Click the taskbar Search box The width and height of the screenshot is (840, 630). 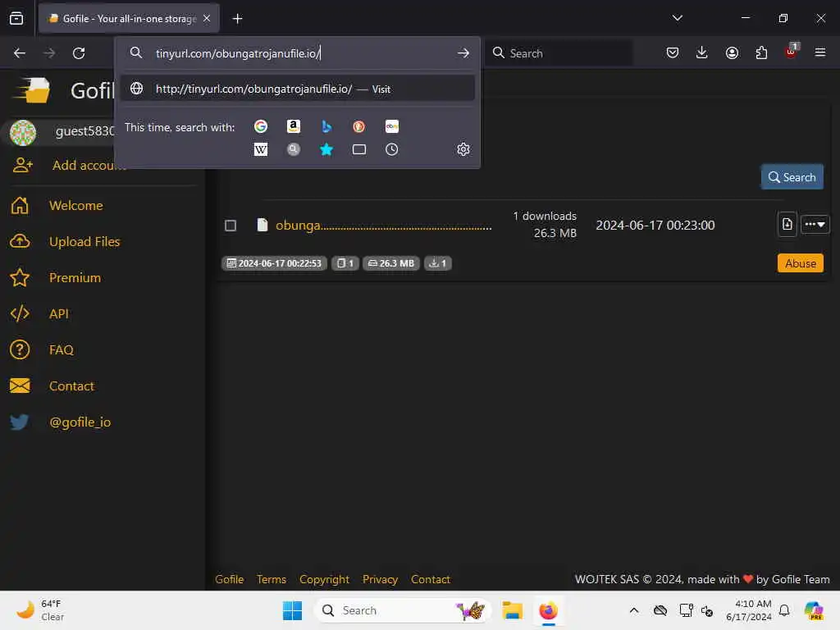tap(402, 610)
